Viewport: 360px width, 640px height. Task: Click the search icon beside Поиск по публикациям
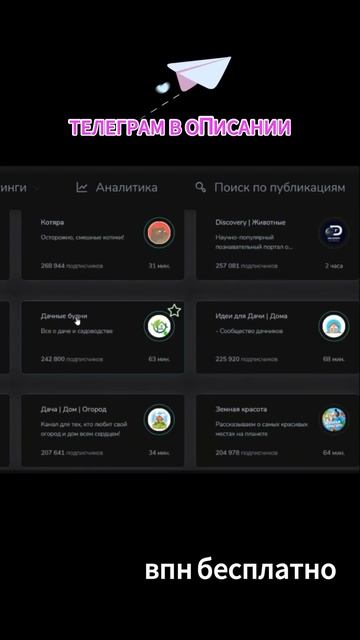pos(200,187)
